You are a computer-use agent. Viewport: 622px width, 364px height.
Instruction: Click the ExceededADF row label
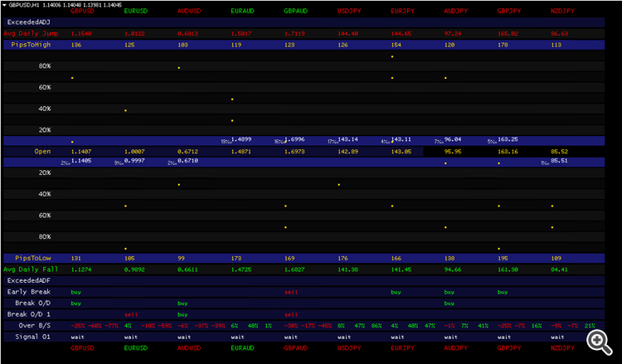(x=28, y=280)
